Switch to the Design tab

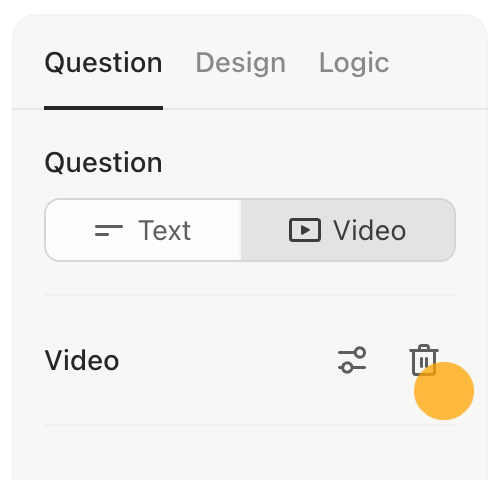coord(240,63)
